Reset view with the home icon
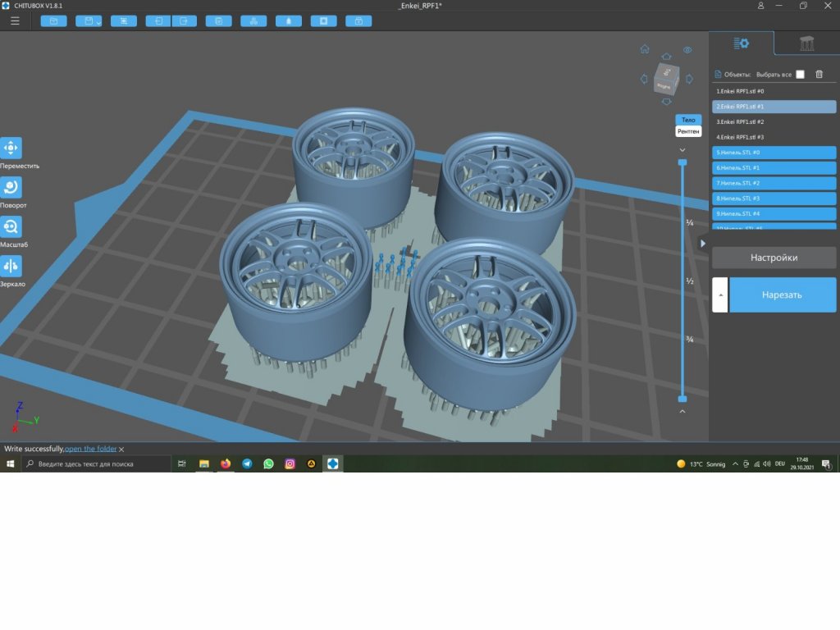The height and width of the screenshot is (630, 840). [645, 49]
